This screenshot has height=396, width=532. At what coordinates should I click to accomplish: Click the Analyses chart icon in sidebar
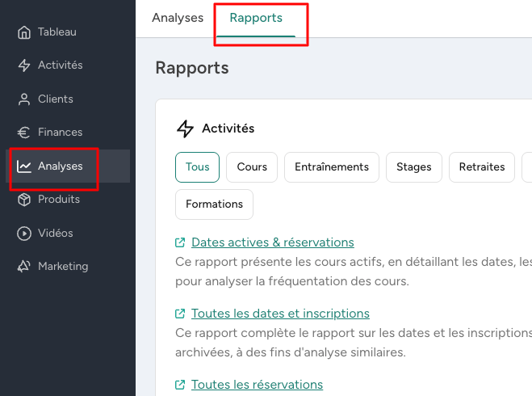[24, 166]
